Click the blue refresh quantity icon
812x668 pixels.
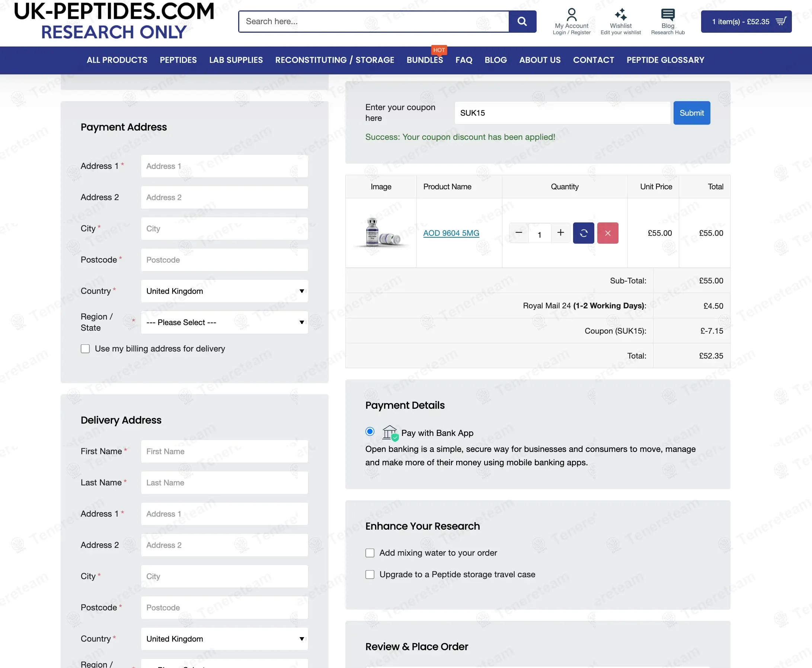click(583, 233)
